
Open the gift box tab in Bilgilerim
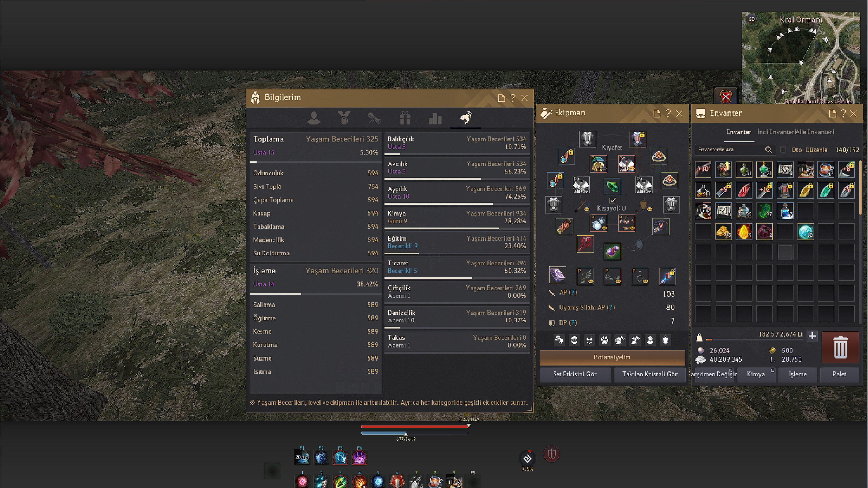(405, 118)
